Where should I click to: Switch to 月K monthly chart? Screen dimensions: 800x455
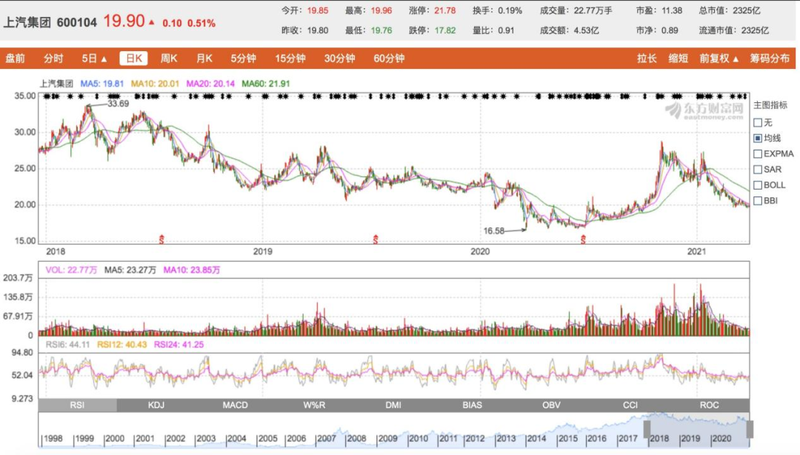[204, 59]
